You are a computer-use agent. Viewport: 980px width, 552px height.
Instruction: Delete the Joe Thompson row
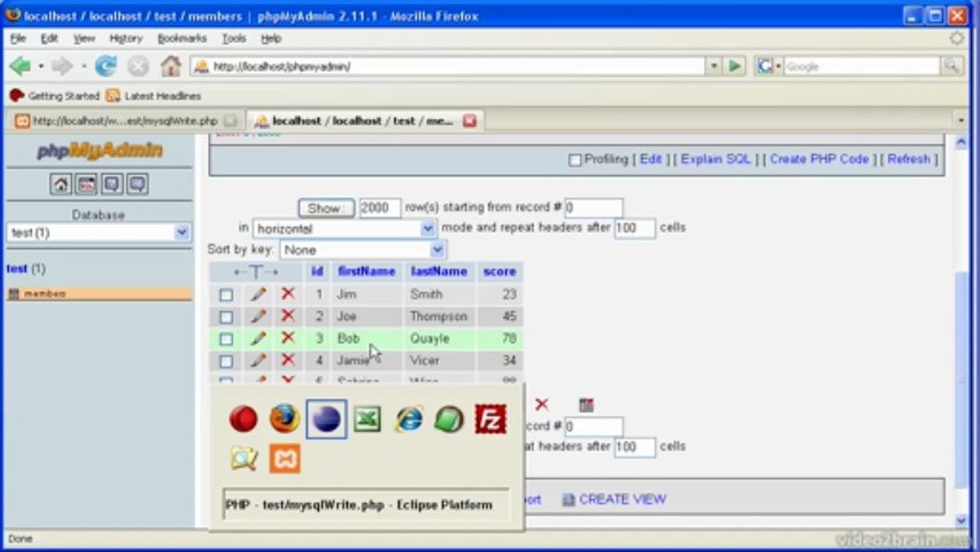pos(287,316)
